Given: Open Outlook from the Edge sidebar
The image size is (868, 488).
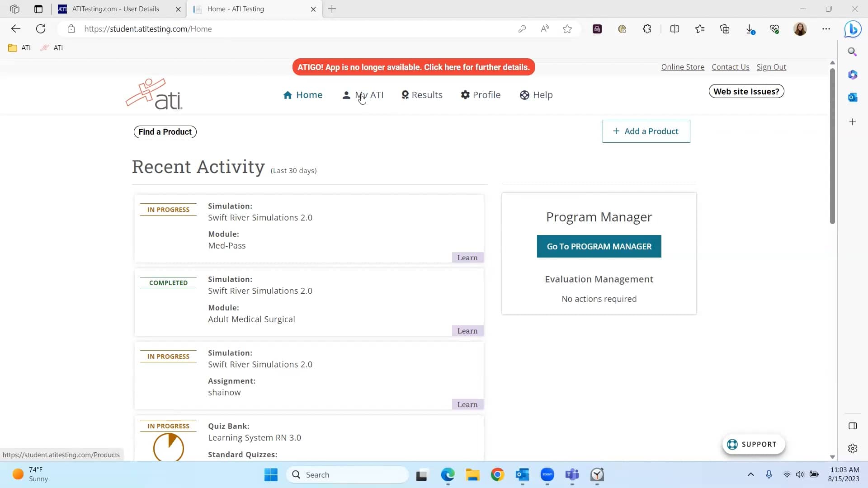Looking at the screenshot, I should coord(853,97).
